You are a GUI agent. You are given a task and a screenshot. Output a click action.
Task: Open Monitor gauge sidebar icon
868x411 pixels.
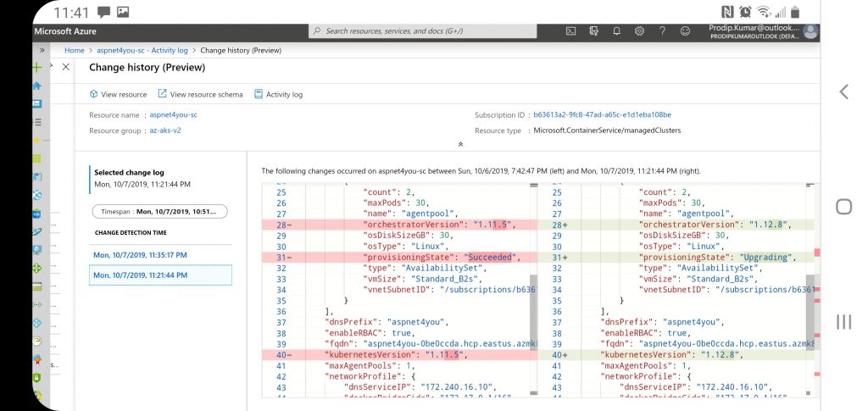37,342
